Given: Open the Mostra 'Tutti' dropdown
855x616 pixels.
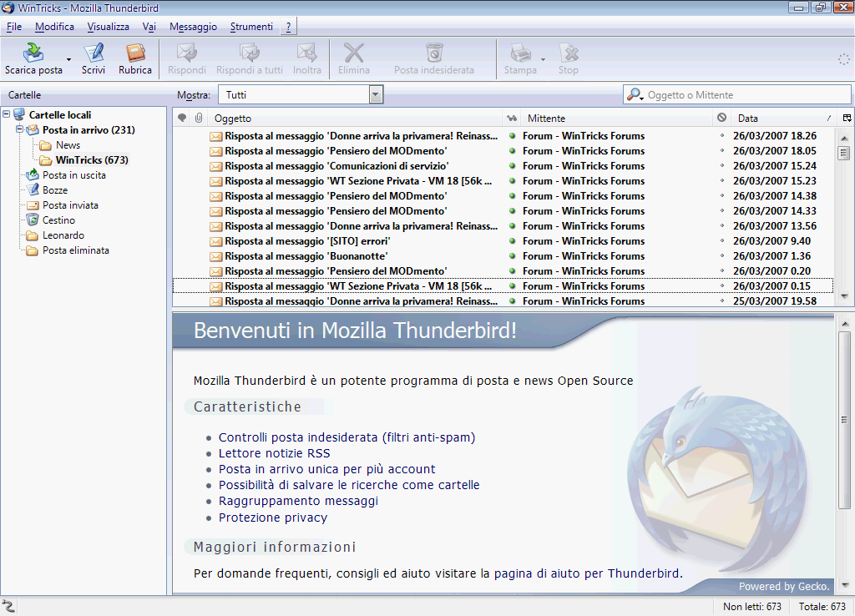Looking at the screenshot, I should pyautogui.click(x=301, y=94).
